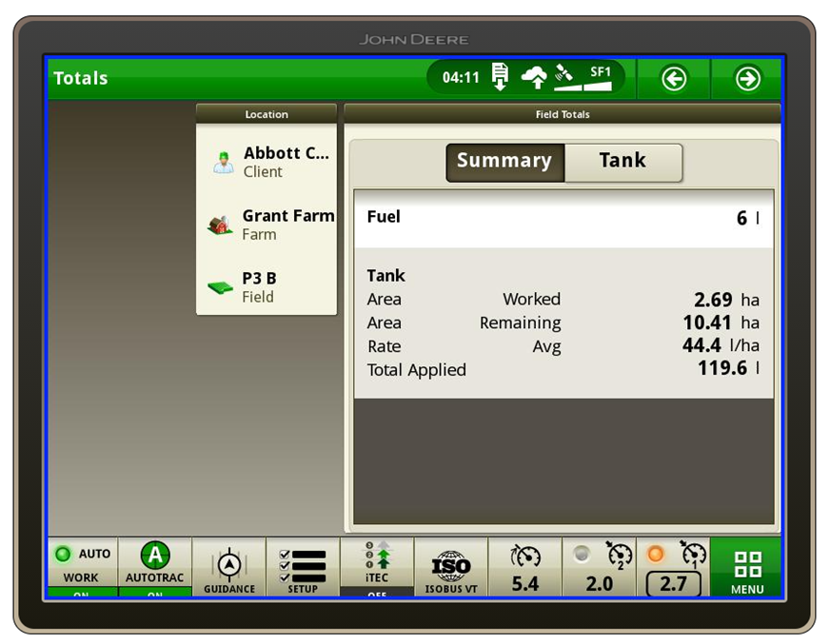Select 5.4 speed gauge shortcut
This screenshot has width=830, height=644.
(524, 567)
